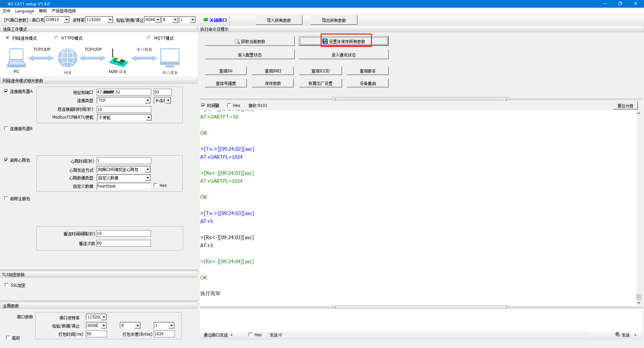The width and height of the screenshot is (644, 348).
Task: Open the 产品型号选择 menu
Action: tap(64, 11)
